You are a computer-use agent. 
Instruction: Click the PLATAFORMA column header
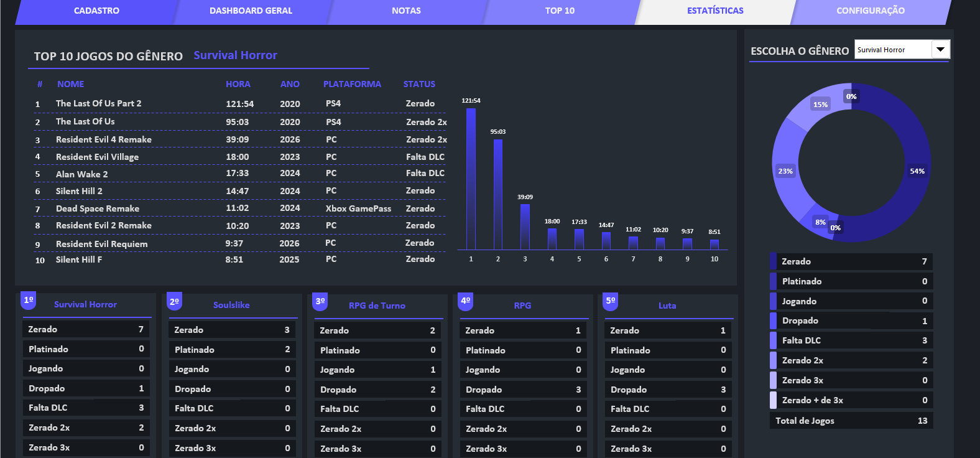coord(352,84)
